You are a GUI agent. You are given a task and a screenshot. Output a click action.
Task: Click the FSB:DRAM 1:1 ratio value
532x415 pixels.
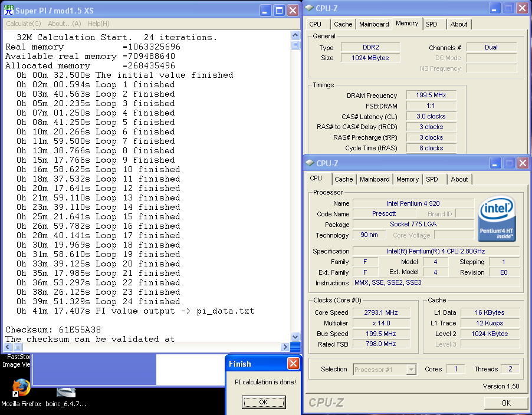coord(431,106)
